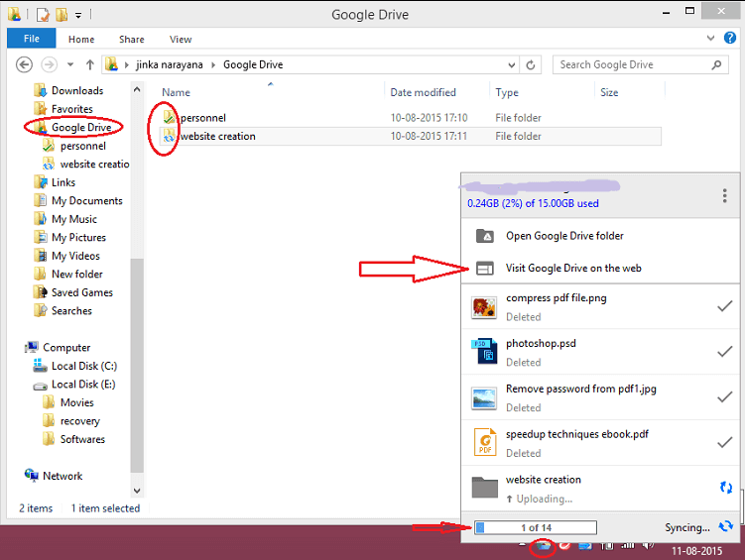Screen dimensions: 745x560
Task: Click the photoshop.psd sync entry
Action: [599, 352]
